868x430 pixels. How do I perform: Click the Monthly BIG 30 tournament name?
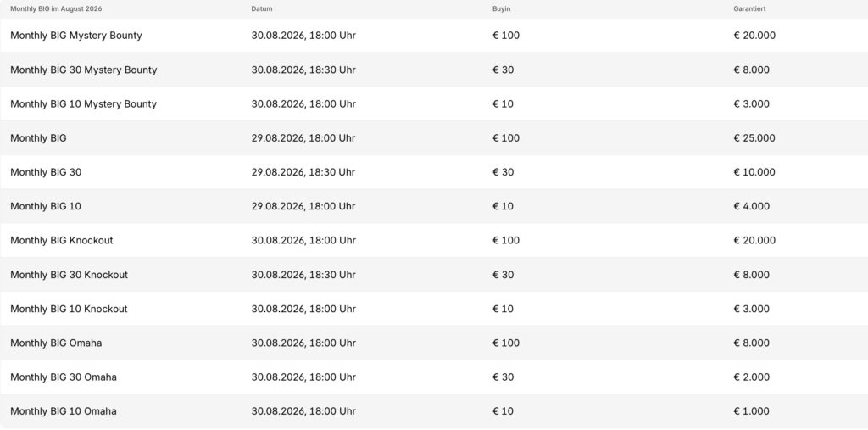46,172
